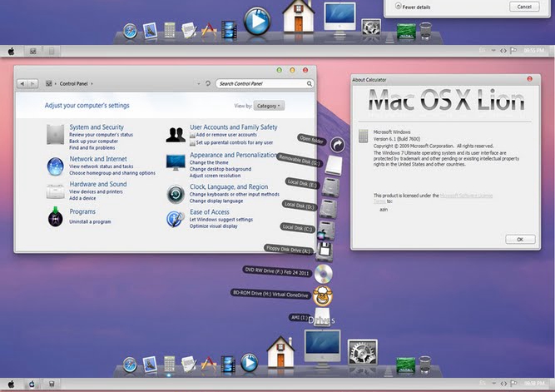Refresh the Control Panel address bar
Image resolution: width=555 pixels, height=392 pixels.
pos(208,83)
